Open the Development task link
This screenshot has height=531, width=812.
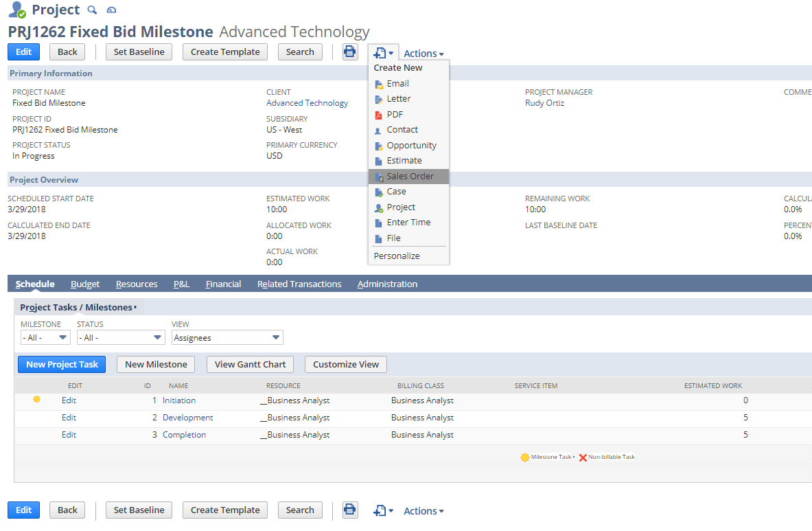tap(187, 417)
